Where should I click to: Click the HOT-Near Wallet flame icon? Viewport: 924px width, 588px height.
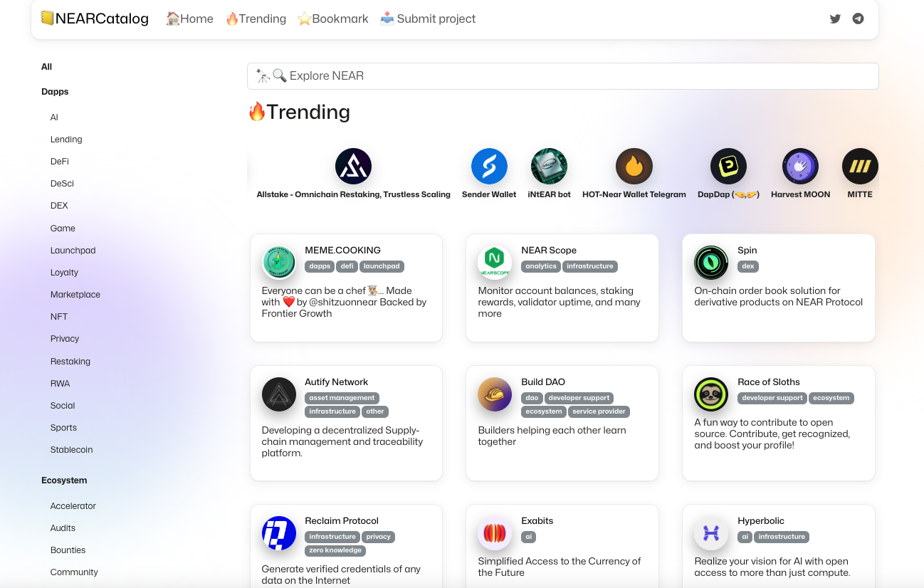point(634,167)
